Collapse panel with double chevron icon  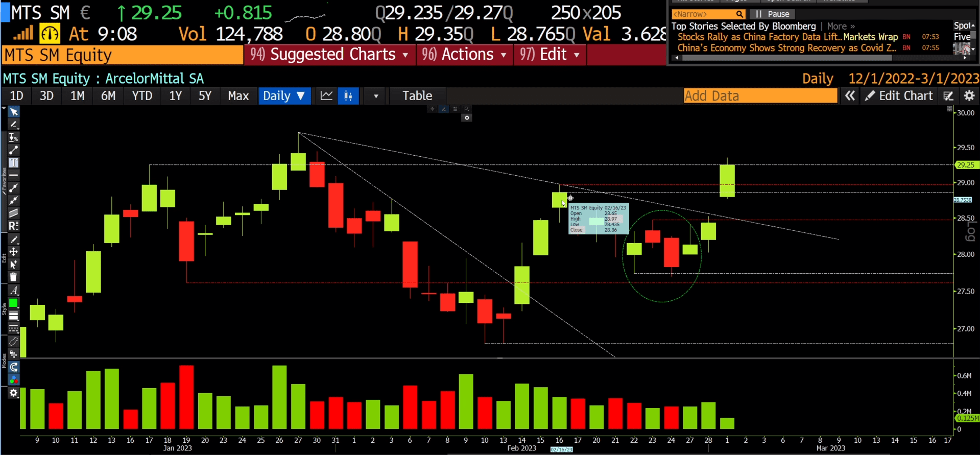coord(850,96)
